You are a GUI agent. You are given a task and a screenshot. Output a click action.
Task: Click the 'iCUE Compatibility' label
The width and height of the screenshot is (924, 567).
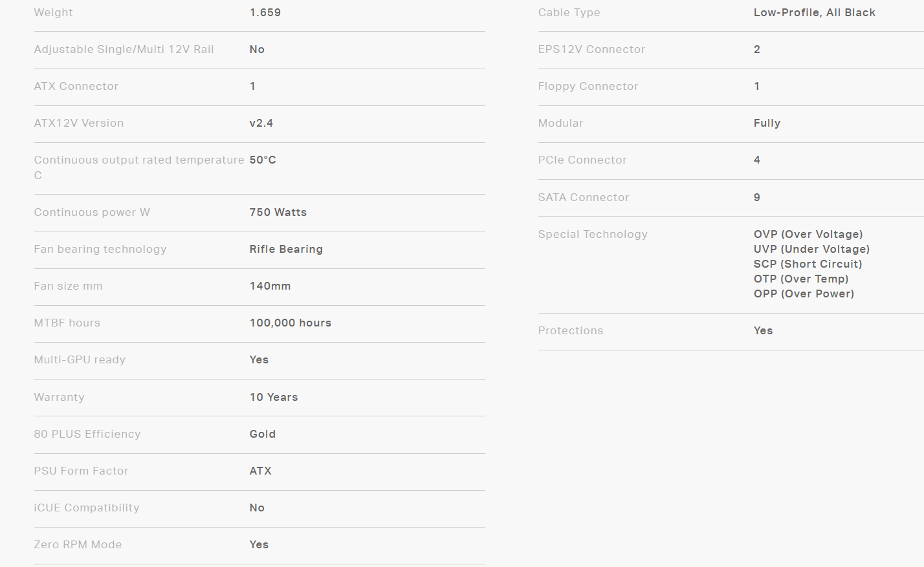tap(86, 508)
